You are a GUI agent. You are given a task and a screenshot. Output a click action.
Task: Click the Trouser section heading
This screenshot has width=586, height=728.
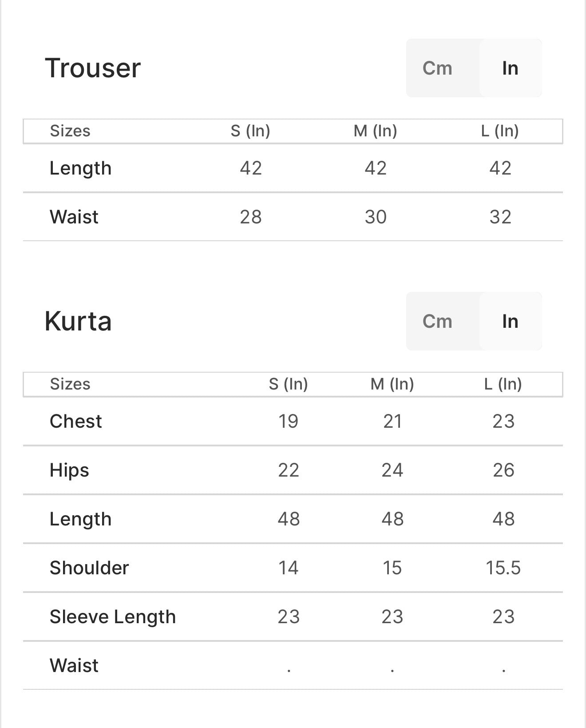coord(93,68)
